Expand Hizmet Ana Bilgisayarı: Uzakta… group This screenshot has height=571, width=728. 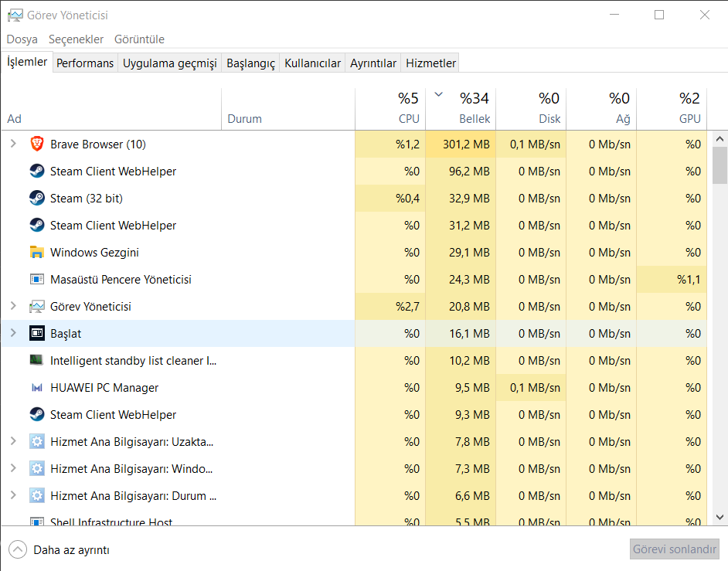click(12, 441)
